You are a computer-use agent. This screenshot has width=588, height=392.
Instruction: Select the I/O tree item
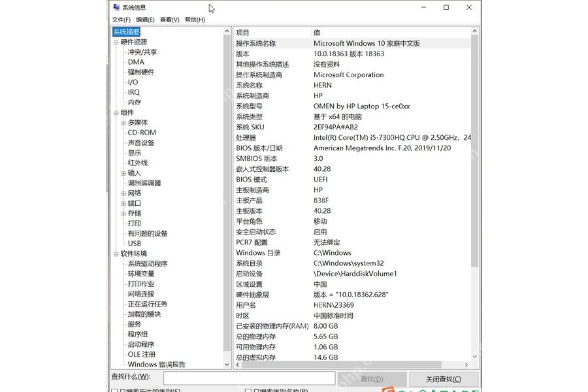[133, 82]
